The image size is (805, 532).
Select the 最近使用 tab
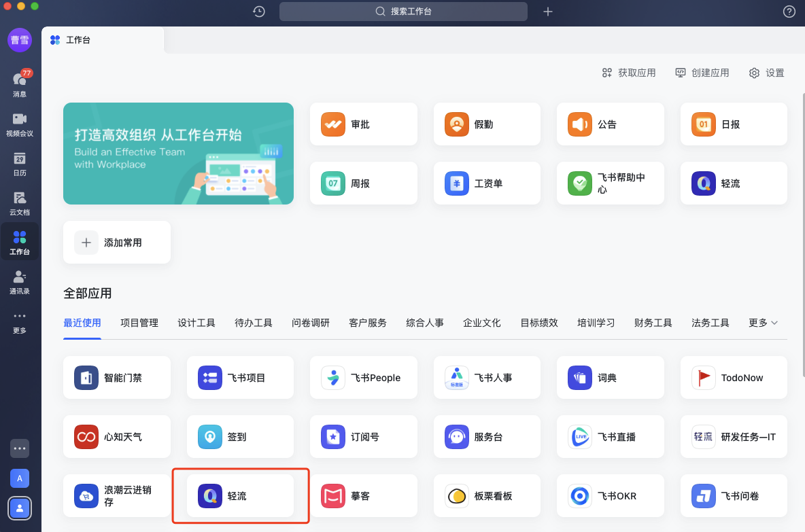click(x=82, y=323)
